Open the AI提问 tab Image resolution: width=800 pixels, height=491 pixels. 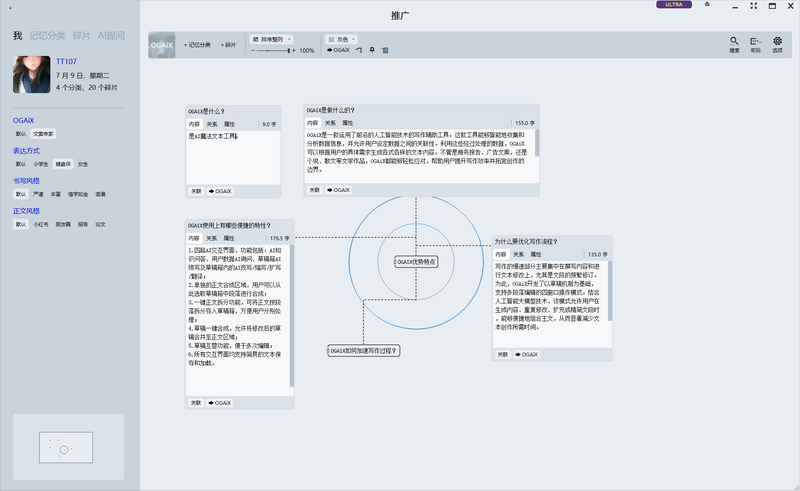coord(110,36)
